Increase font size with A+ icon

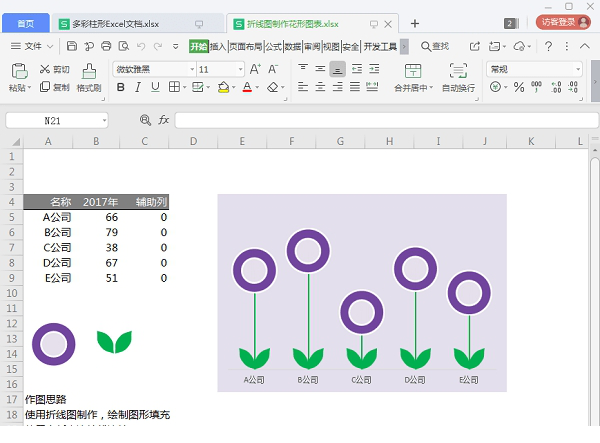(255, 69)
